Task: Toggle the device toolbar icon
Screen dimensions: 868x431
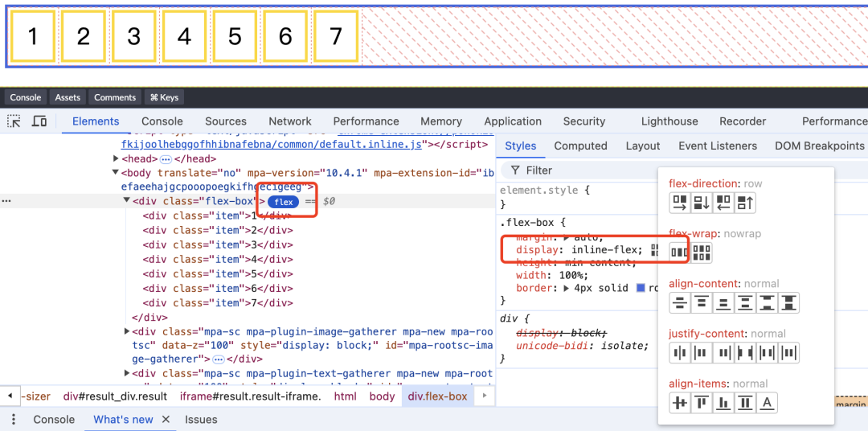Action: pos(39,121)
